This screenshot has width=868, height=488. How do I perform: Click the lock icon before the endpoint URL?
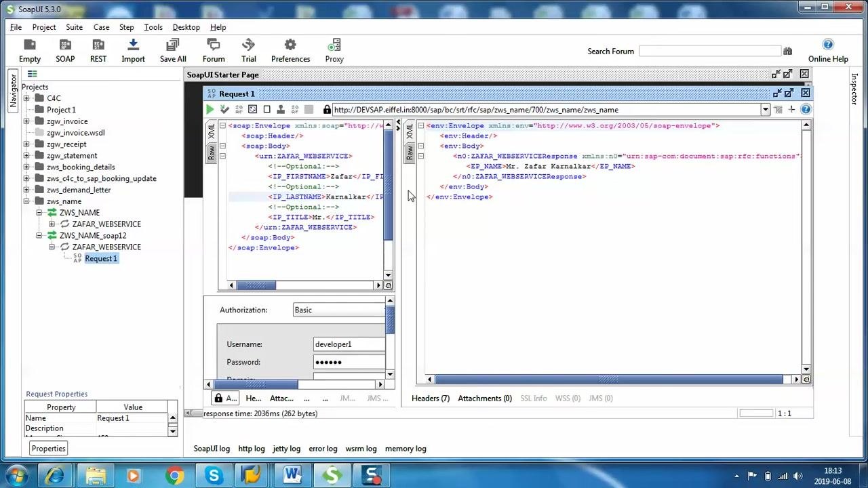(327, 110)
